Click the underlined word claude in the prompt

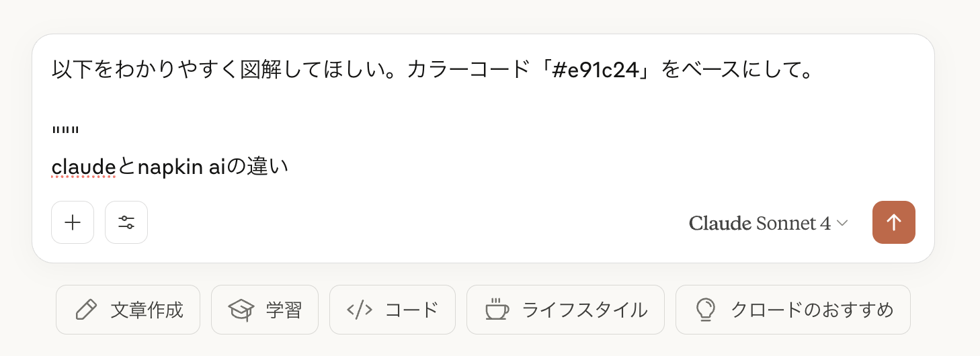(x=84, y=166)
